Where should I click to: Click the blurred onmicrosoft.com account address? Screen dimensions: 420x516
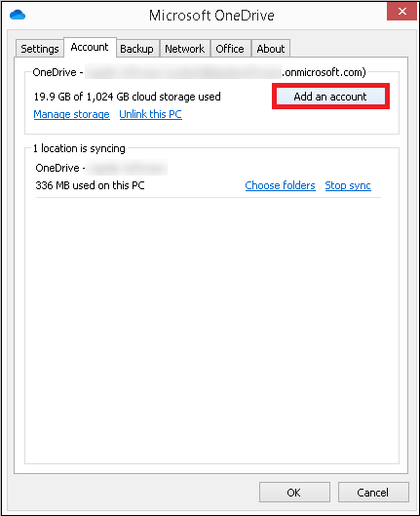[225, 72]
